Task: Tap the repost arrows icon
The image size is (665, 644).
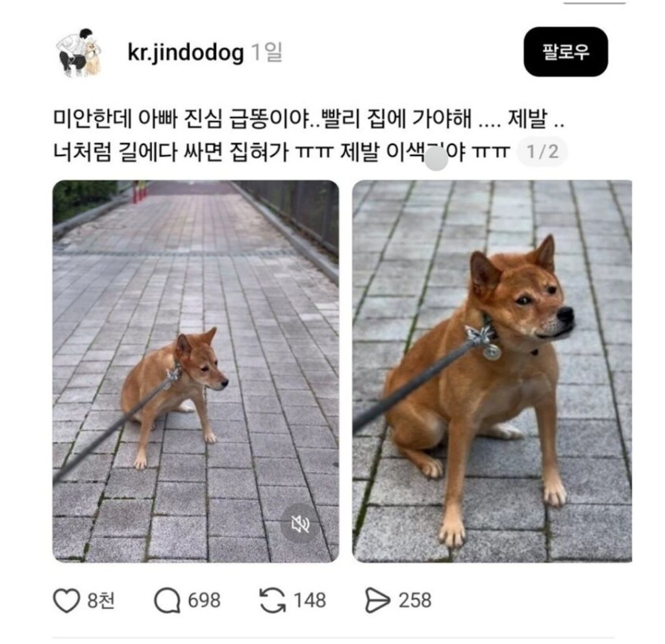Action: click(272, 600)
